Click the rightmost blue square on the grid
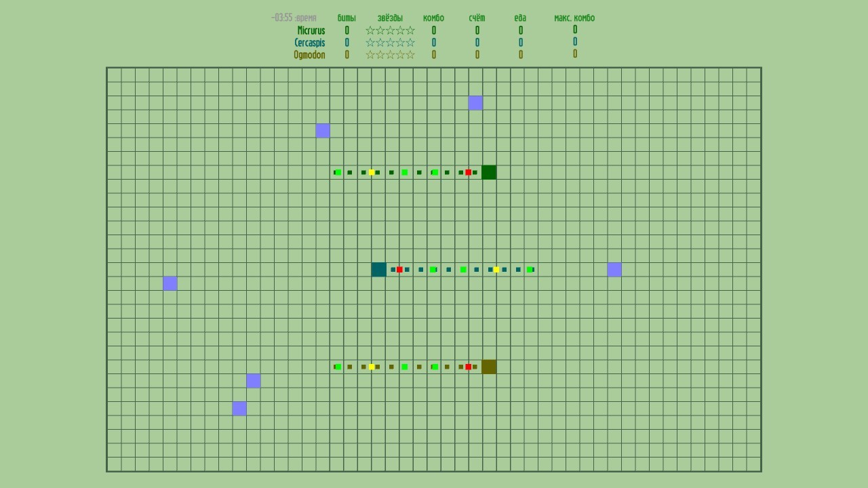Viewport: 868px width, 488px height. coord(614,270)
